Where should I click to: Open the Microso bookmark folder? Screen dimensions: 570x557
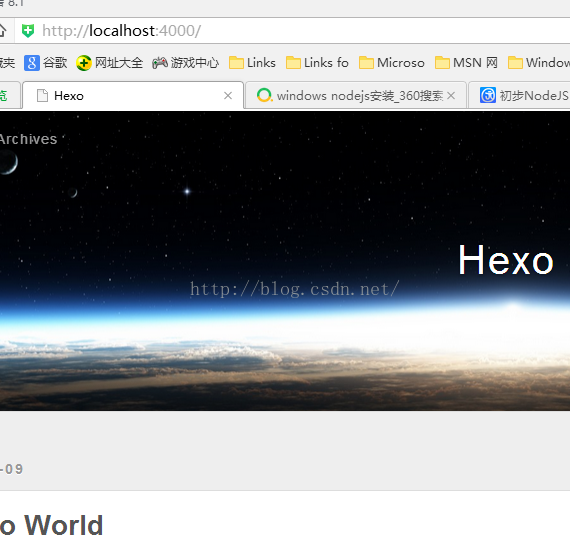[x=392, y=63]
